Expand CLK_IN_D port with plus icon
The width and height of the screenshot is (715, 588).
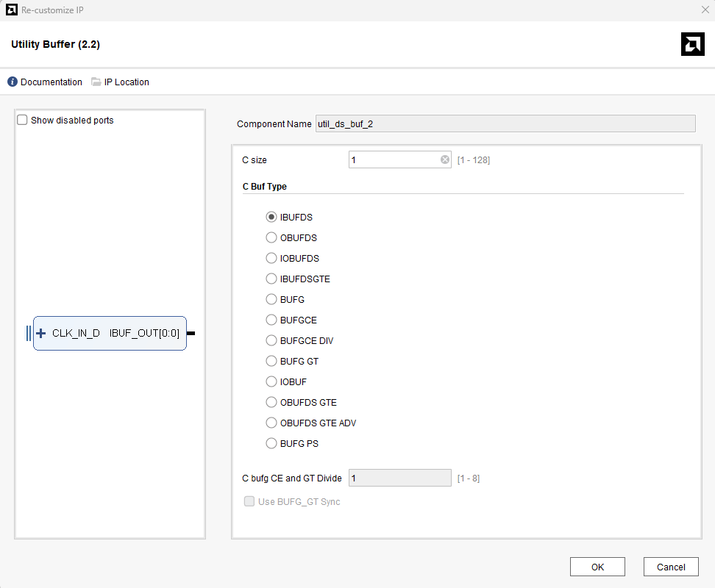(41, 333)
